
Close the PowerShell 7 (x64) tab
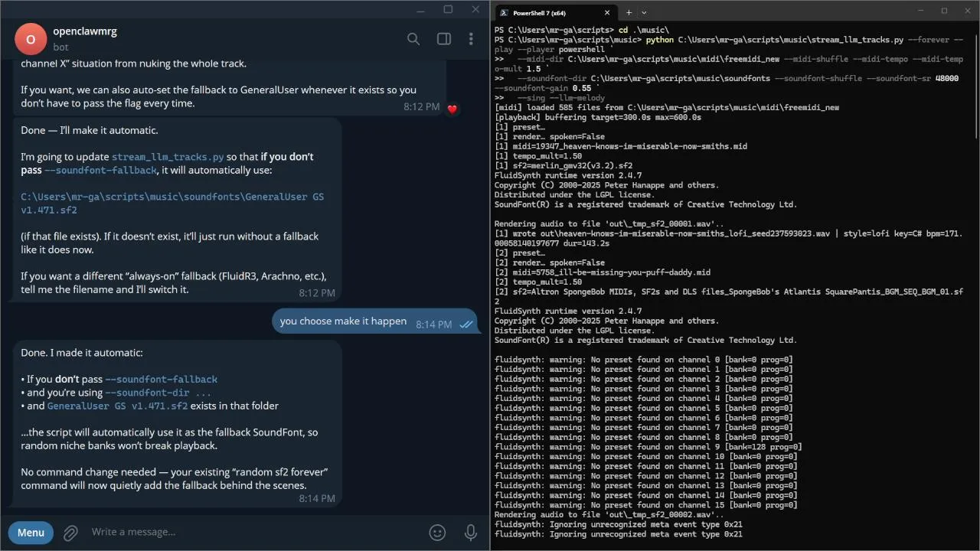607,12
